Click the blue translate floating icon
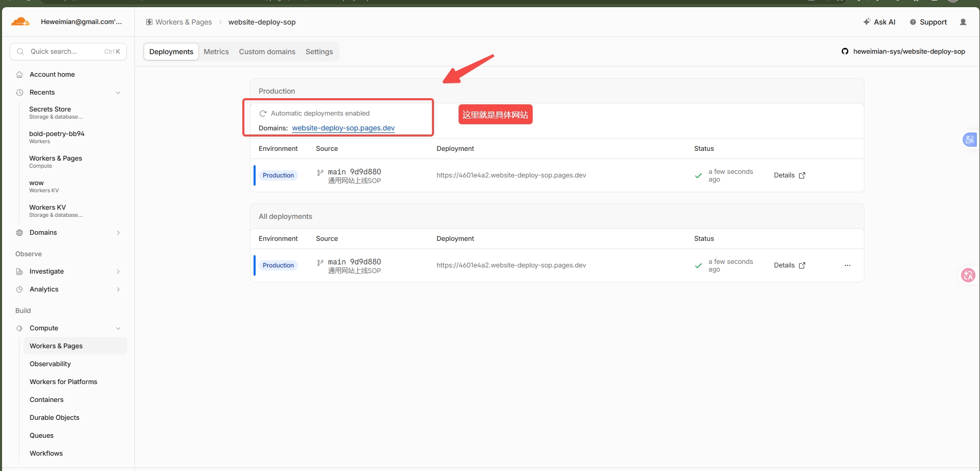 [x=970, y=140]
